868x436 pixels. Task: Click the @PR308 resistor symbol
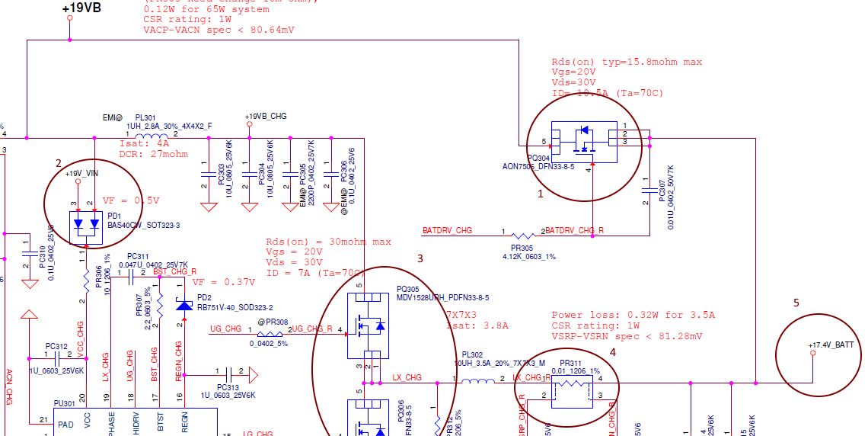tap(270, 334)
